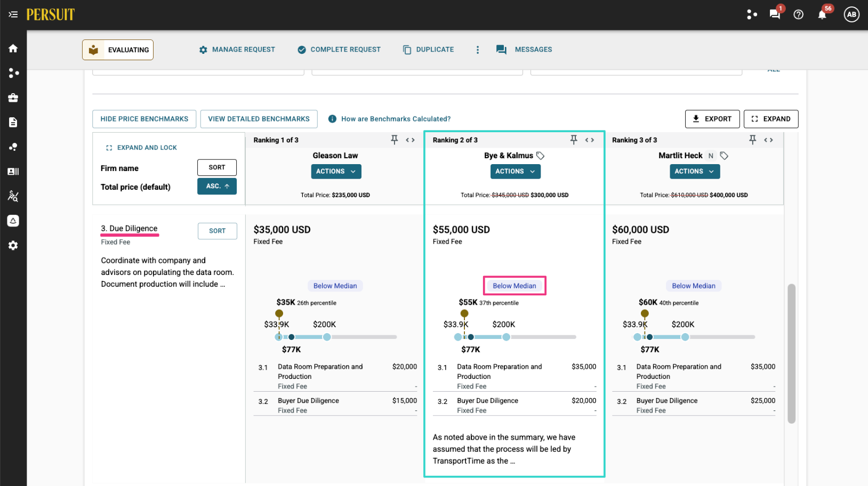Select Complete Request in the top menu

tap(339, 50)
